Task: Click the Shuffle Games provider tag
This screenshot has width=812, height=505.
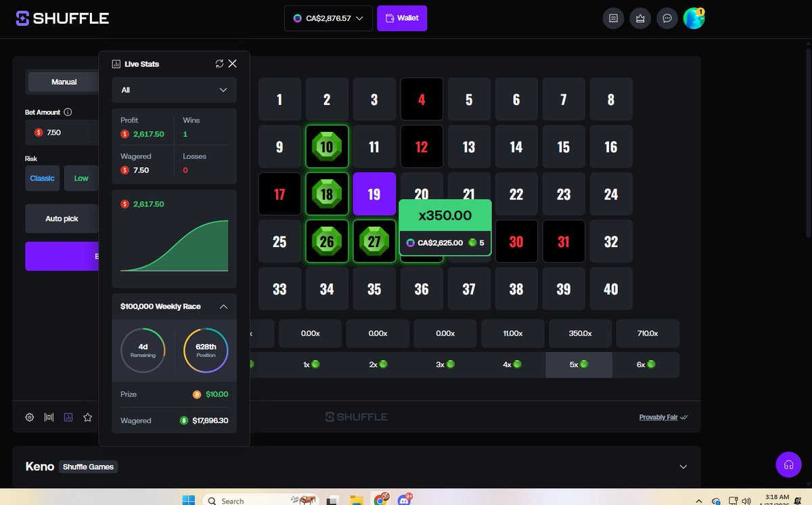Action: click(x=88, y=466)
